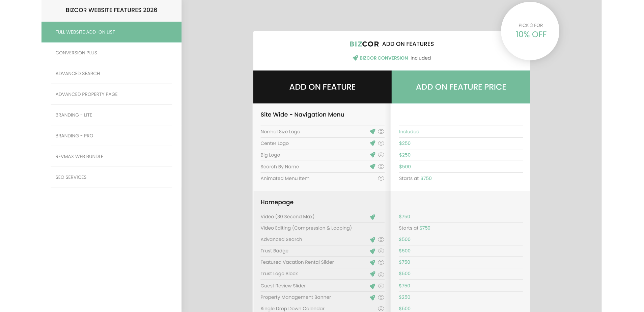Click the $750 price for Guest Review Slider
This screenshot has height=312, width=644.
(404, 286)
